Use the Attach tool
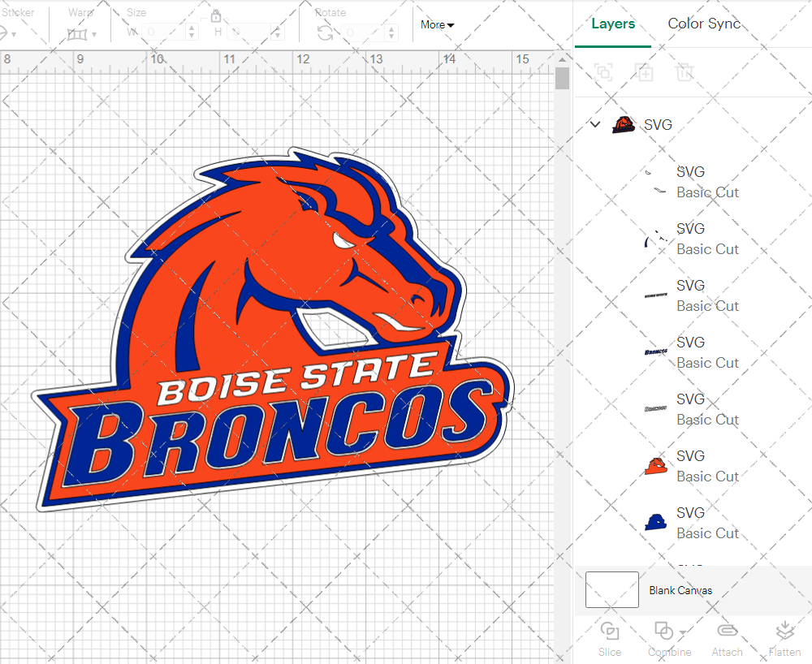Image resolution: width=812 pixels, height=664 pixels. coord(727,640)
